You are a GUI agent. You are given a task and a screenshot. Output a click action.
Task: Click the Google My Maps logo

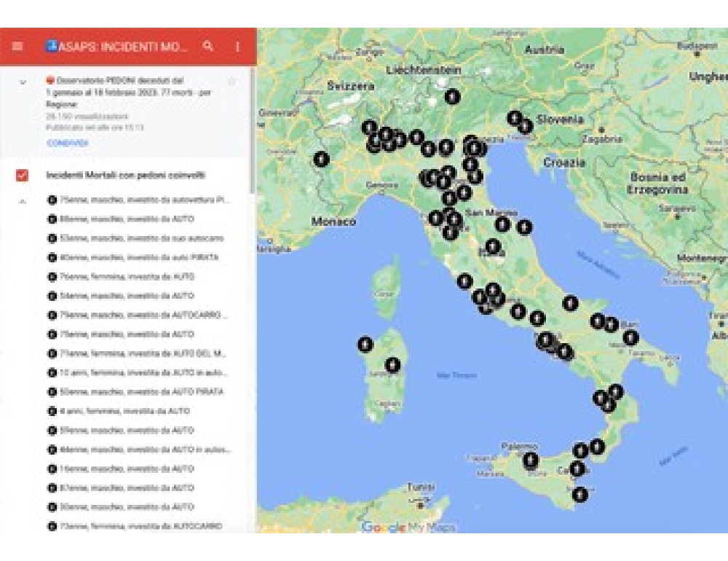click(408, 527)
